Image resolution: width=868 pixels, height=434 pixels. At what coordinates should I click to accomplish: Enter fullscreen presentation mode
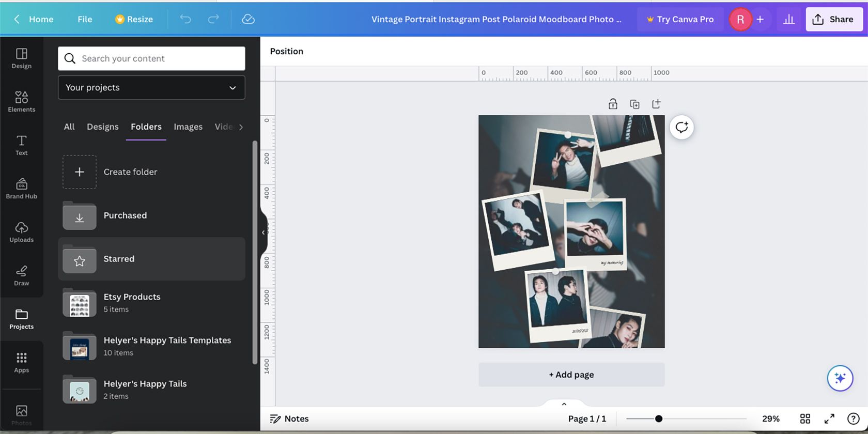829,419
